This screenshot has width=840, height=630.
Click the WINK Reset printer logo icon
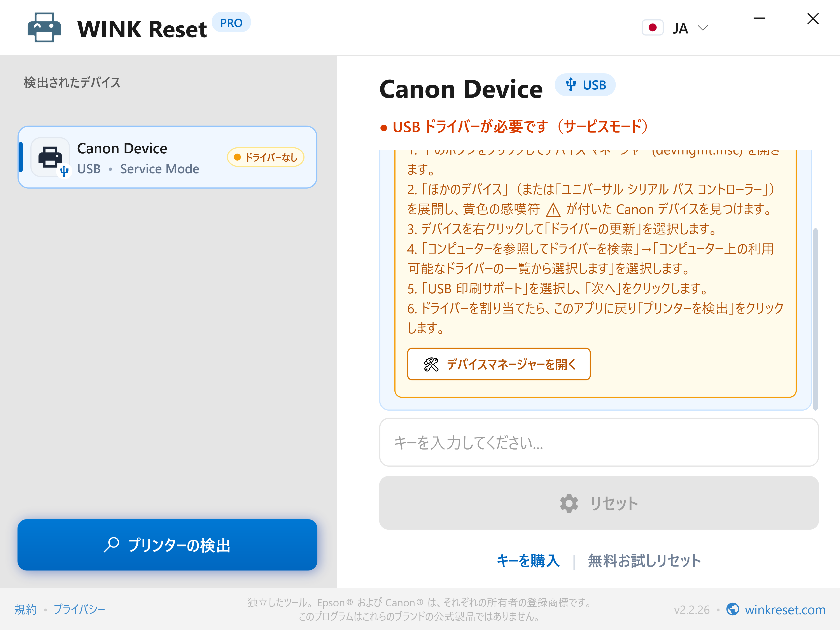pos(44,28)
